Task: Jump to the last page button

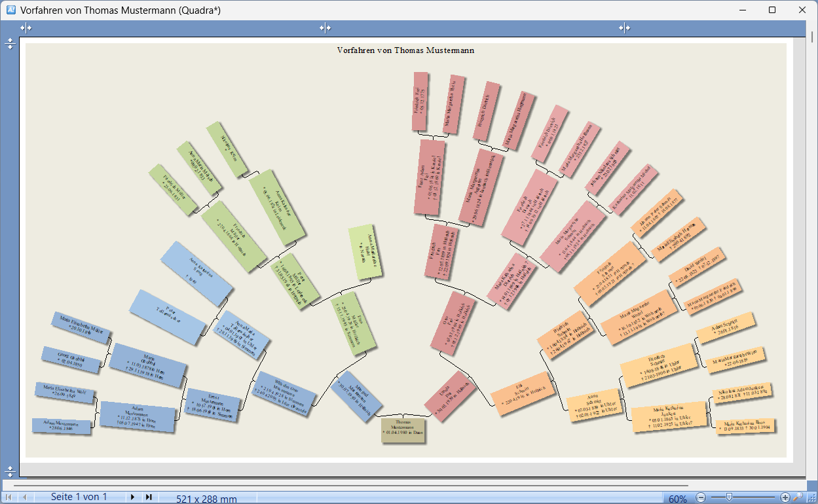Action: coord(149,497)
